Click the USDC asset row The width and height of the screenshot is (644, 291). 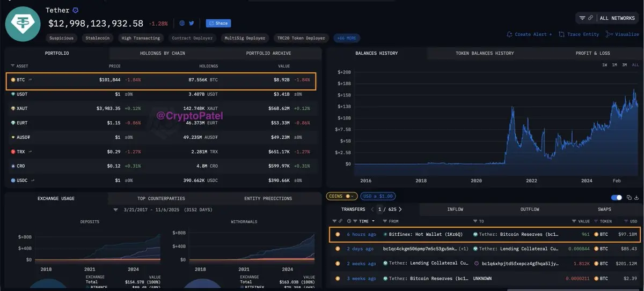pyautogui.click(x=163, y=181)
